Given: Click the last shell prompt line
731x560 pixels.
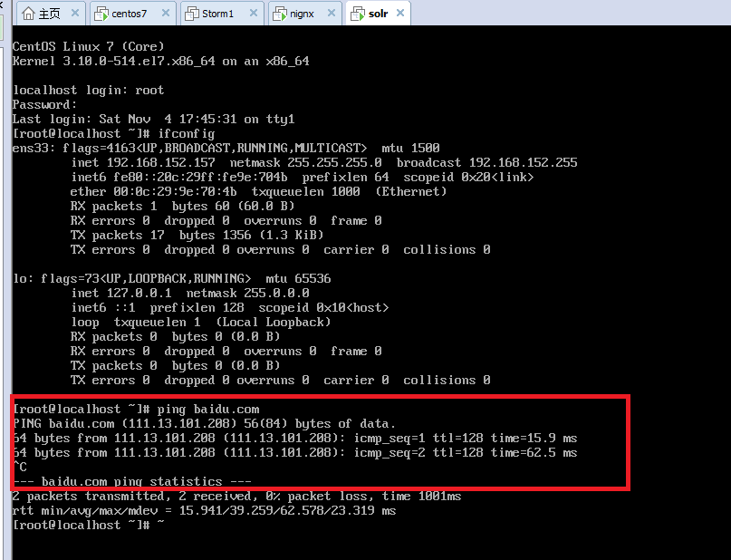Looking at the screenshot, I should click(89, 525).
